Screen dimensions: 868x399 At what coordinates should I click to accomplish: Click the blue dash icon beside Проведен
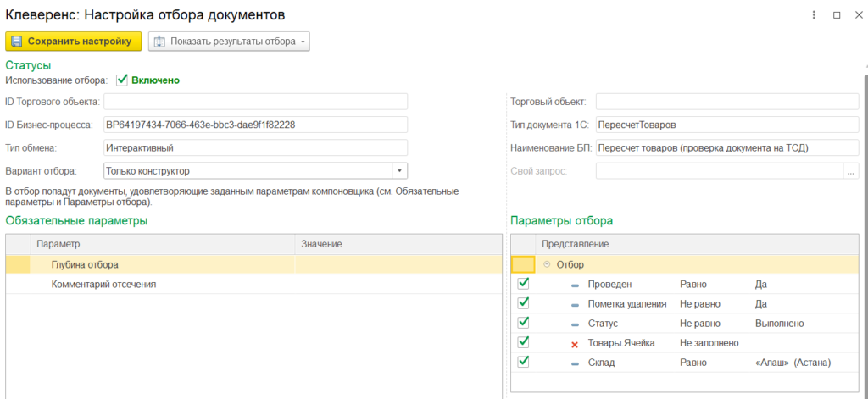click(575, 285)
